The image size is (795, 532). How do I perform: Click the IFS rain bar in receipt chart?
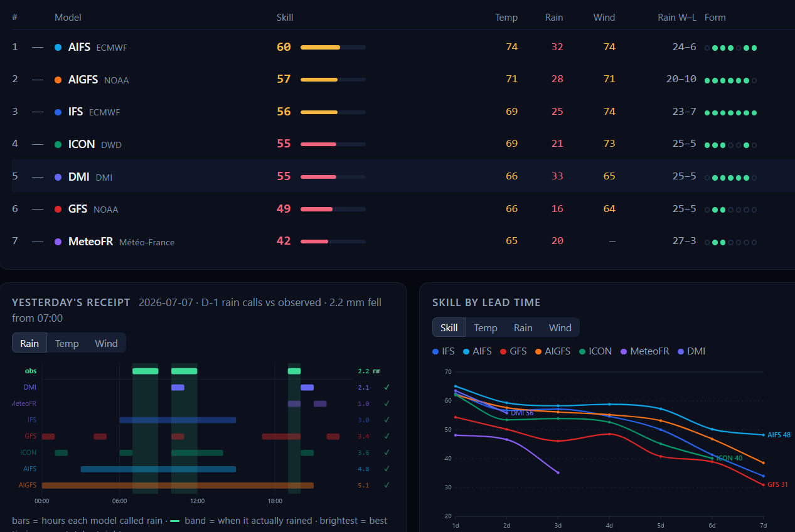click(x=178, y=420)
